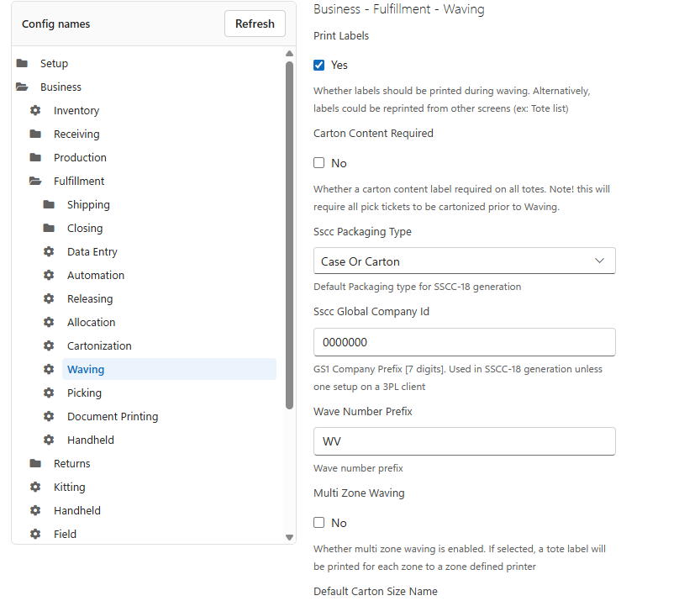The height and width of the screenshot is (601, 700).
Task: Click the gear icon next to Data Entry
Action: pos(49,252)
